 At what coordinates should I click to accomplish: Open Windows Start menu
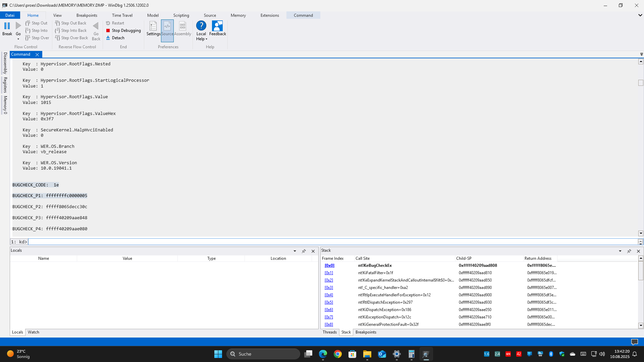coord(218,354)
